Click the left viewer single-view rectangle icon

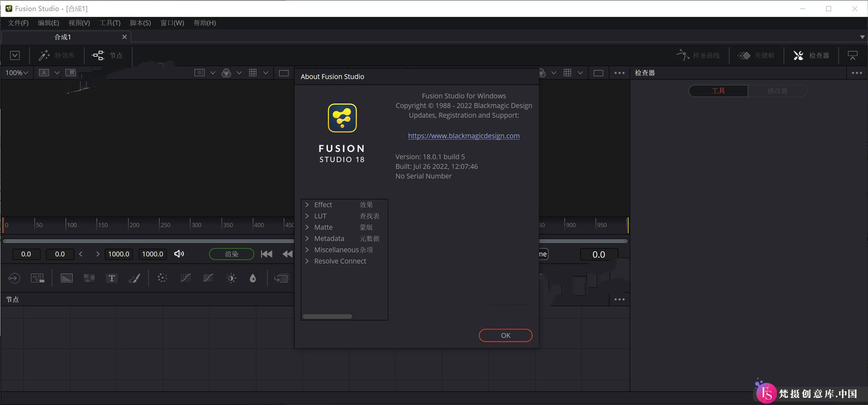[284, 73]
